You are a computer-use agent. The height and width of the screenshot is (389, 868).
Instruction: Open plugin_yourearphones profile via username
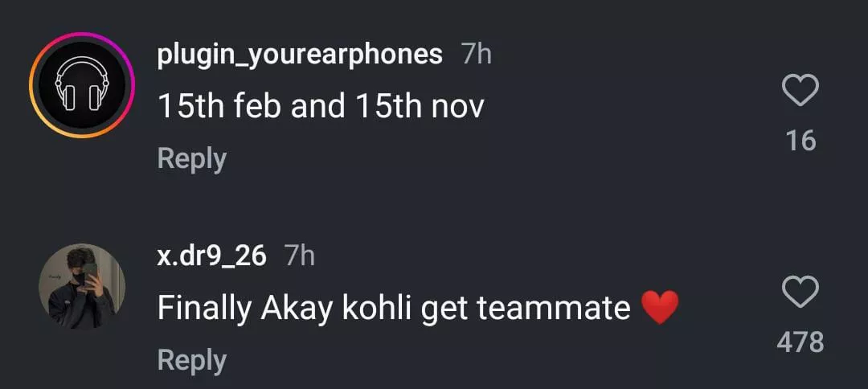300,55
